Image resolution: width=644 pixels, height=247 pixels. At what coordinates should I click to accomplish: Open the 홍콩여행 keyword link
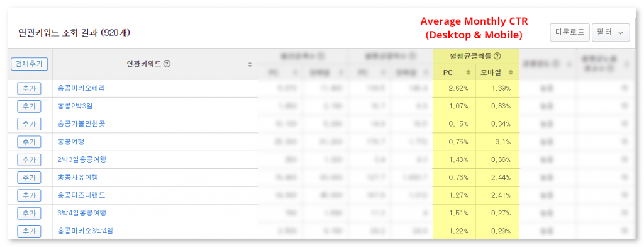pyautogui.click(x=72, y=142)
